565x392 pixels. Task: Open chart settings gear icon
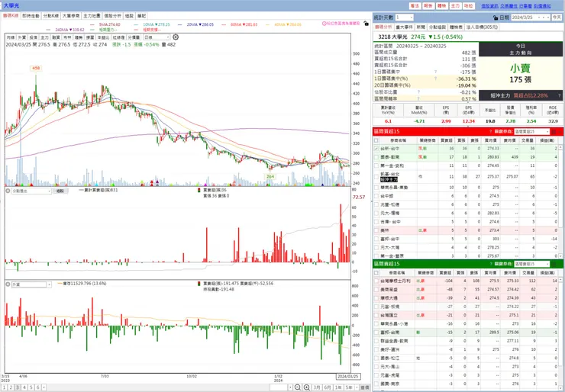tap(176, 37)
